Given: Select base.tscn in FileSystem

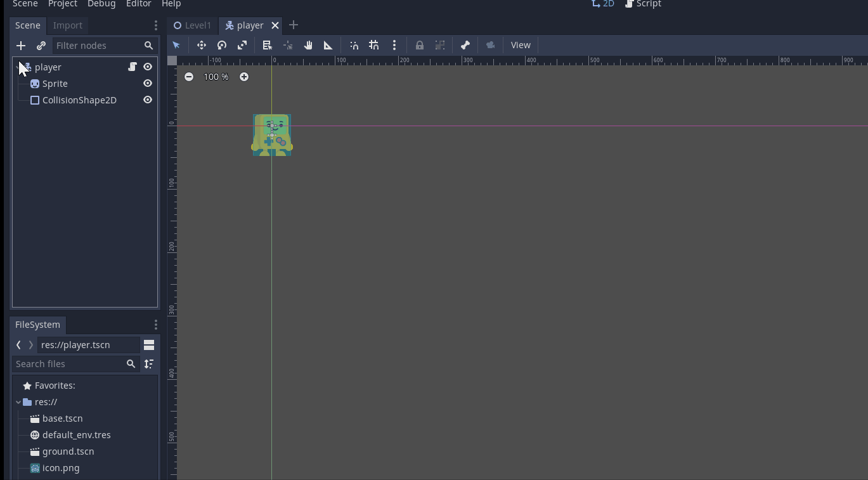Looking at the screenshot, I should click(x=62, y=418).
